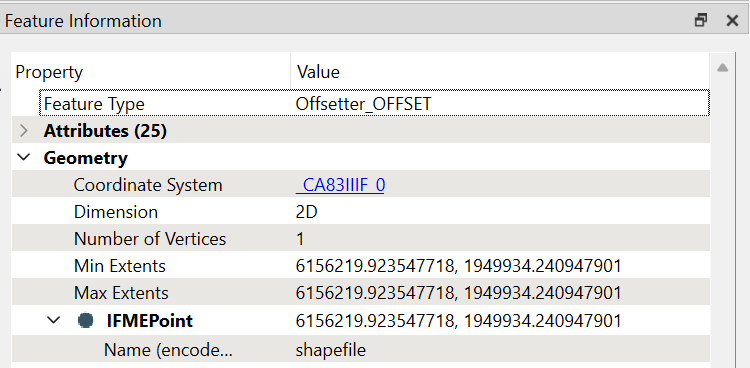Select the Coordinate System label

148,185
